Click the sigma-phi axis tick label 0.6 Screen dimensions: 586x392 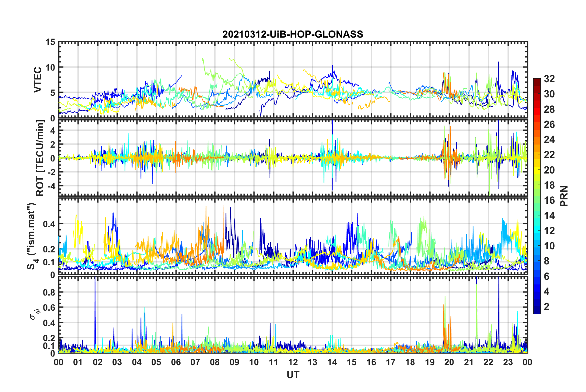(49, 308)
